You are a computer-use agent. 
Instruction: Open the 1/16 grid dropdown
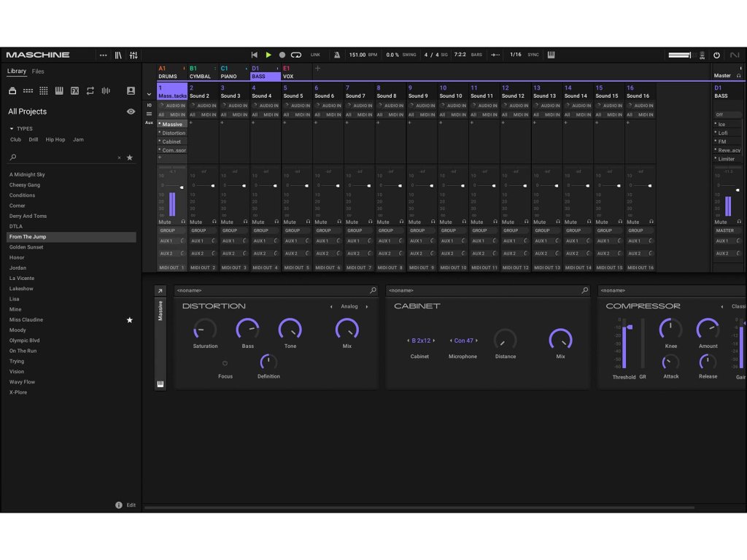[x=516, y=55]
